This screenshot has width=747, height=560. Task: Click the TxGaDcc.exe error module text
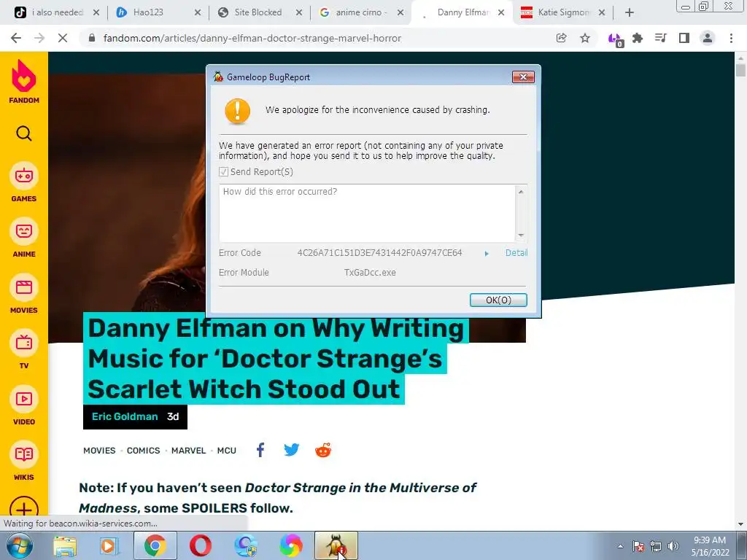(x=370, y=273)
